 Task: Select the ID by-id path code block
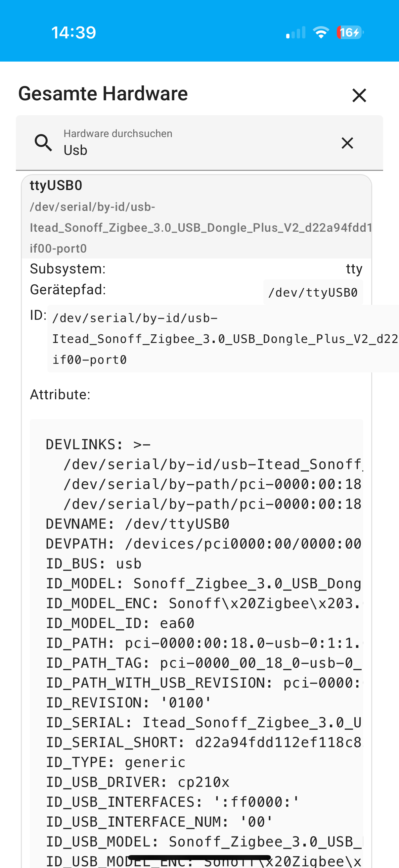tap(223, 339)
